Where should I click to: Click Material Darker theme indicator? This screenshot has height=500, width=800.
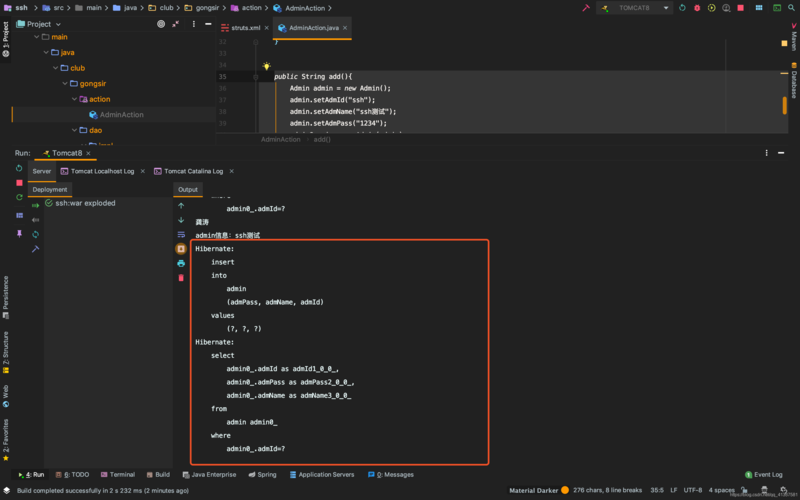539,490
